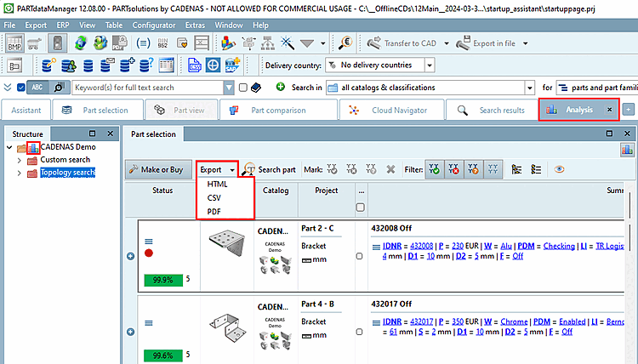Click the bar chart icon at Part selection right
The image size is (638, 364).
click(x=627, y=150)
